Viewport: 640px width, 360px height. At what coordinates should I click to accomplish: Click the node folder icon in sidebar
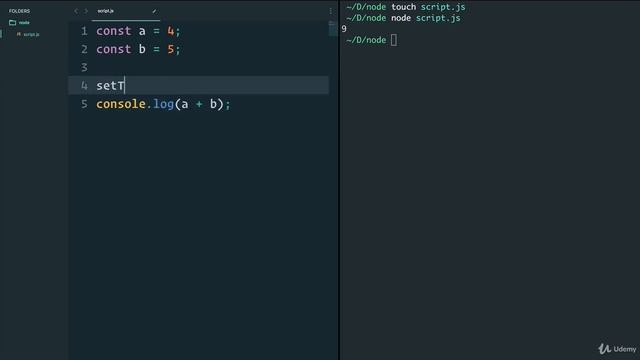tap(13, 23)
